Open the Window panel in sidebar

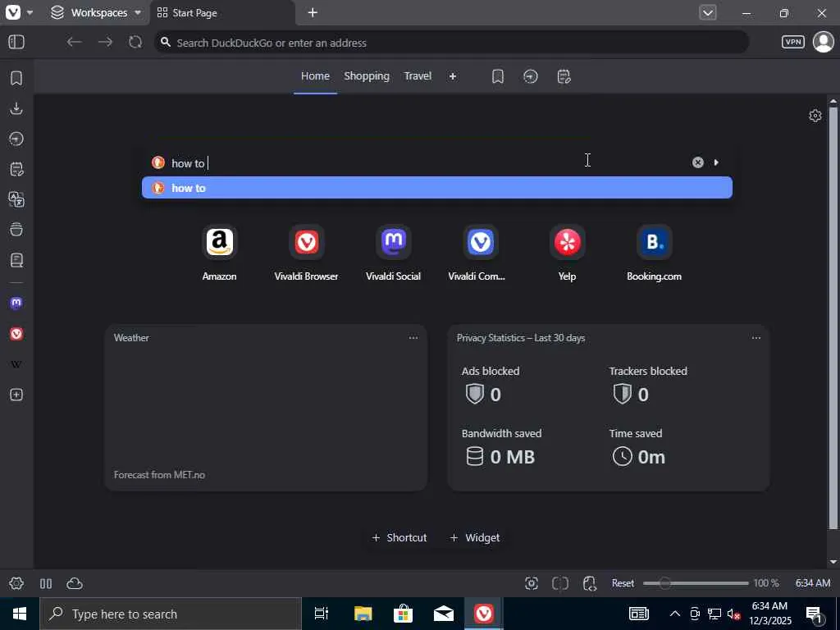16,230
